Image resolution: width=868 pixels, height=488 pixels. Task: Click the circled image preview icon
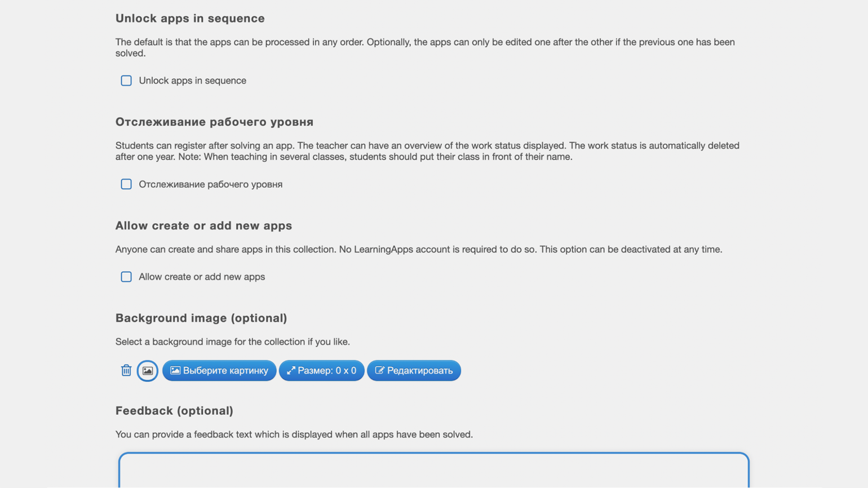pyautogui.click(x=148, y=371)
